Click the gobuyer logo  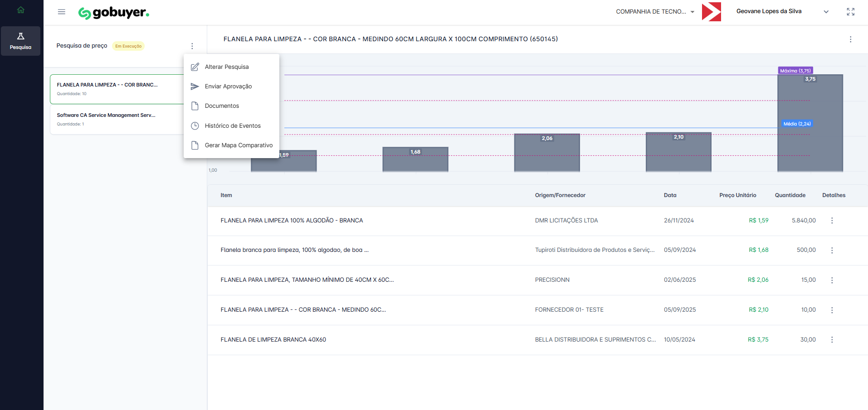click(114, 13)
